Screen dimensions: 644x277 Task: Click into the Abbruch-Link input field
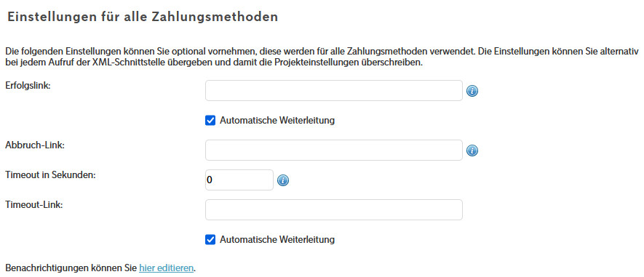point(334,150)
